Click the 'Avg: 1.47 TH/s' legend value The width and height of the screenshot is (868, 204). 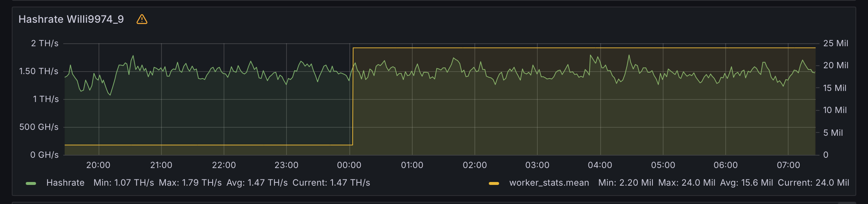click(x=257, y=183)
